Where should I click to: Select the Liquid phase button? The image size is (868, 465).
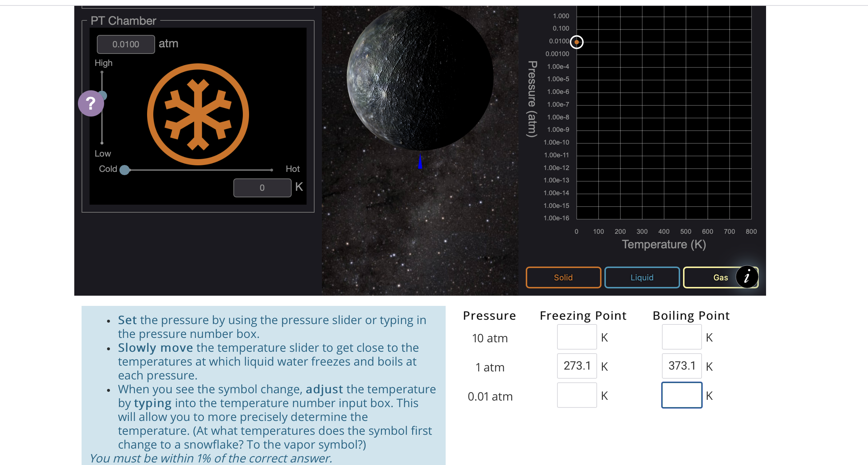tap(642, 277)
